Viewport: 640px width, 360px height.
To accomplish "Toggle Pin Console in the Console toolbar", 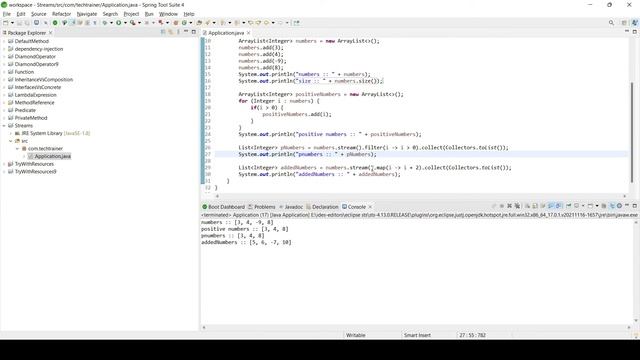I will tap(569, 206).
